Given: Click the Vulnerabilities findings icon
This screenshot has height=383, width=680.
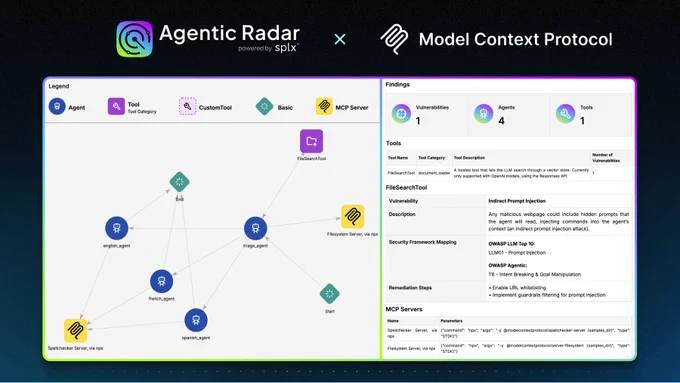Looking at the screenshot, I should [401, 114].
